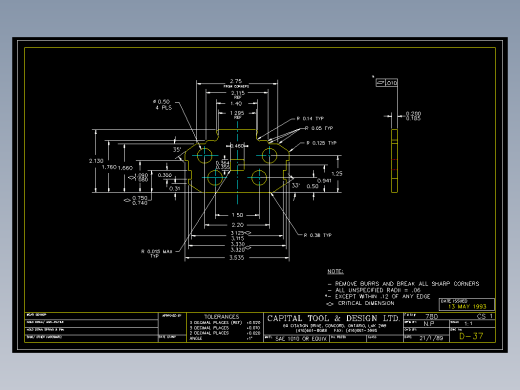The image size is (520, 390).
Task: Select the 0.350 dimension text
Action: (165, 175)
